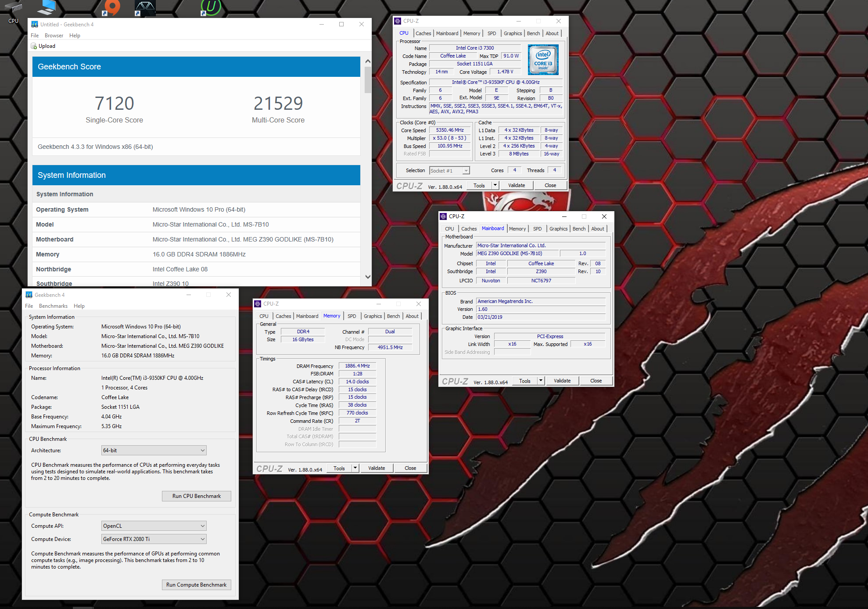Open the File menu in Untitled Geekbench window
Image resolution: width=868 pixels, height=609 pixels.
35,36
